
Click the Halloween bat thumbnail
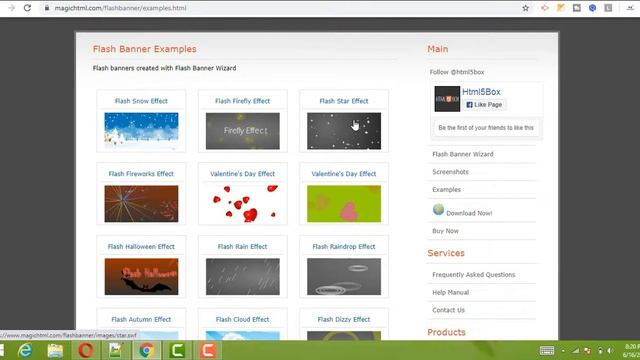tap(141, 276)
